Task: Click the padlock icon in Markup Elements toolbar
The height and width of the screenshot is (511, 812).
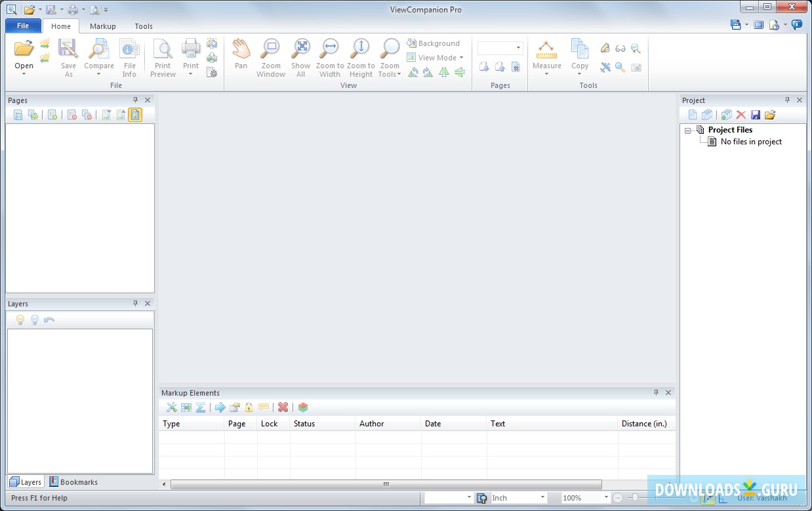Action: (249, 407)
